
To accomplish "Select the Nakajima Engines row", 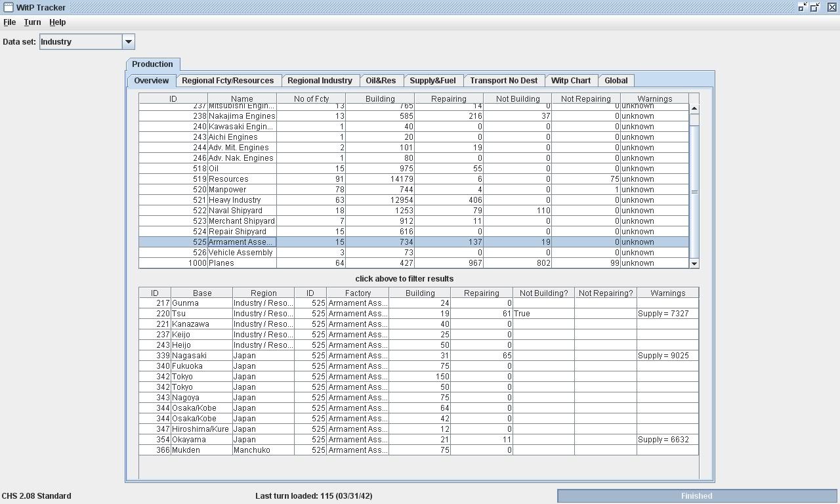I will click(413, 116).
